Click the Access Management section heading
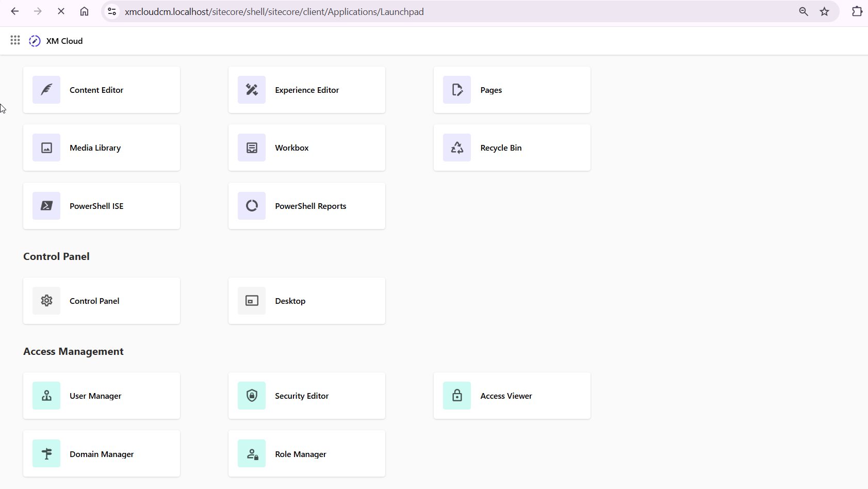 point(73,351)
